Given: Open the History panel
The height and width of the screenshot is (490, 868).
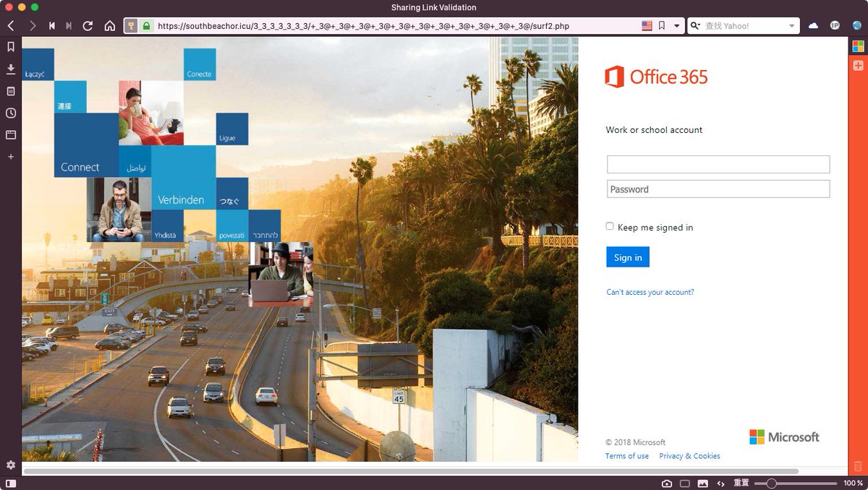Looking at the screenshot, I should 11,113.
